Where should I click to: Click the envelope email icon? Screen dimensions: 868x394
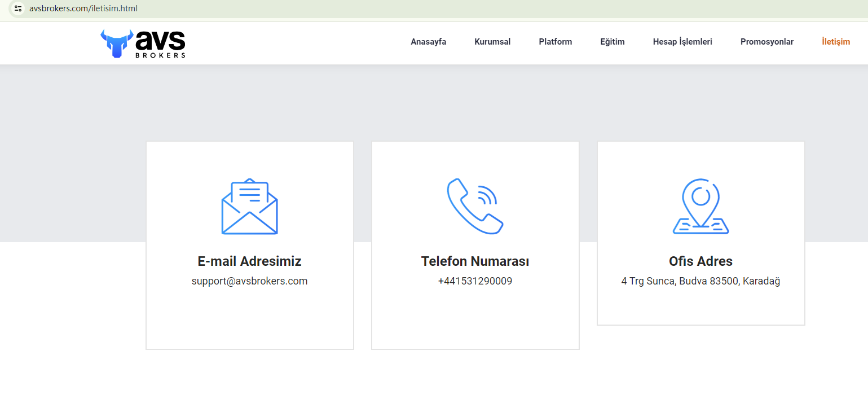point(249,207)
